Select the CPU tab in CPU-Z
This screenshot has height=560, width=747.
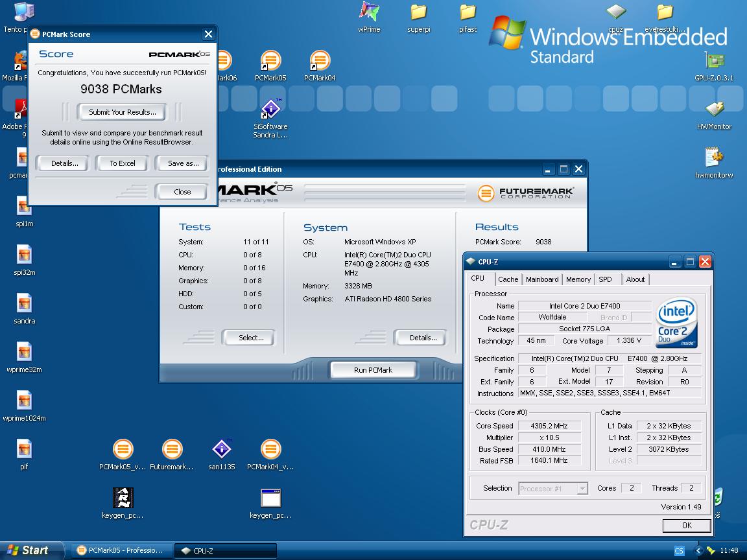click(478, 279)
